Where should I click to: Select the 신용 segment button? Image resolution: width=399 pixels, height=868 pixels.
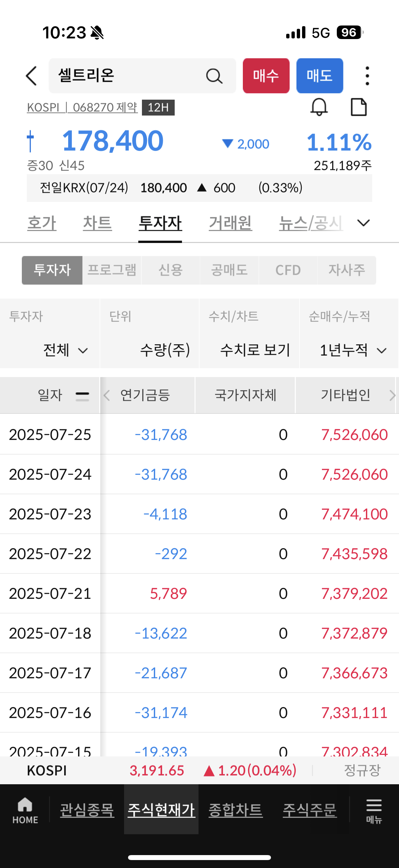(x=171, y=270)
